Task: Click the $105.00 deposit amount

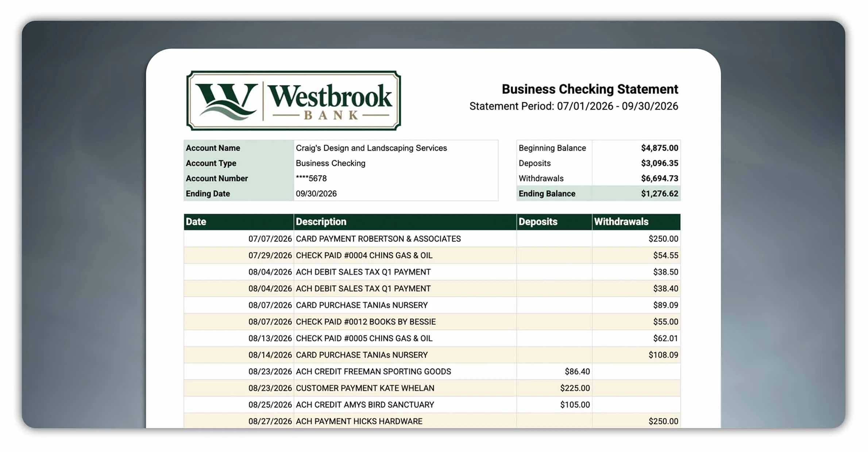Action: (575, 405)
